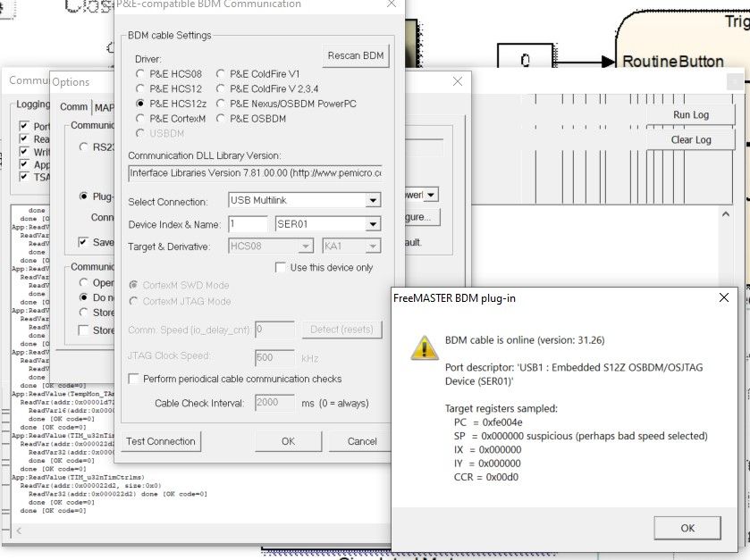
Task: Confirm BDM Communication dialog with OK
Action: coord(288,441)
